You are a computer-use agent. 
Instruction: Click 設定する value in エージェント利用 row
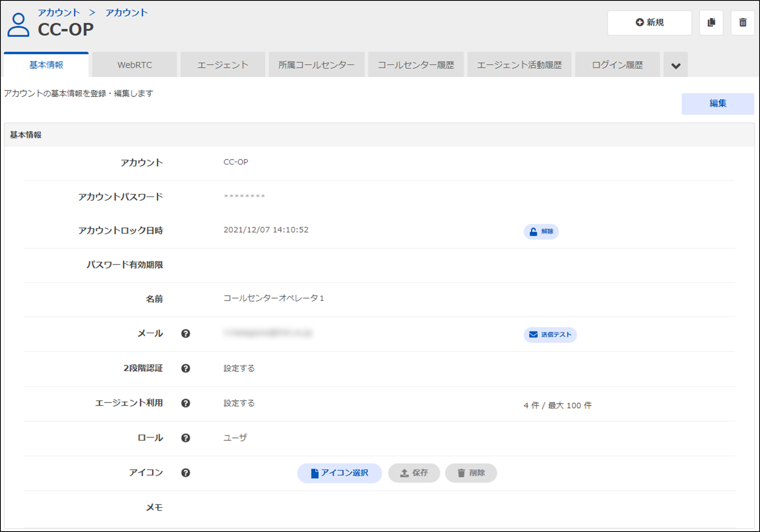click(239, 403)
